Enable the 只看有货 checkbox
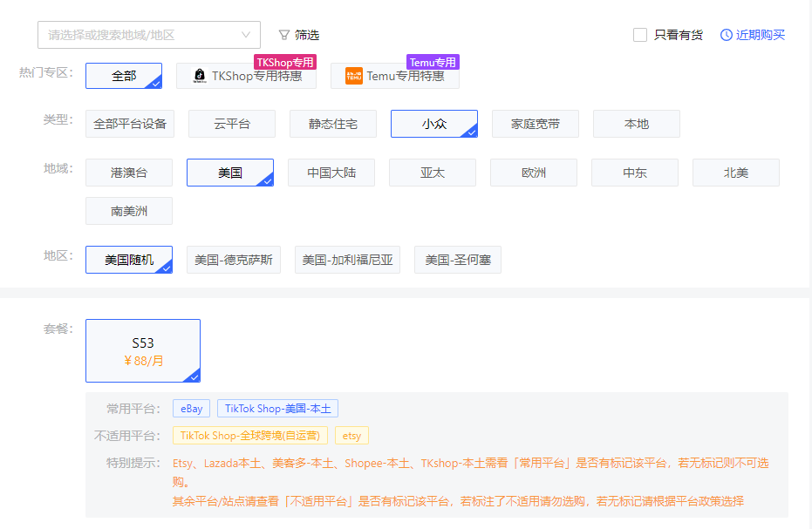 (640, 35)
